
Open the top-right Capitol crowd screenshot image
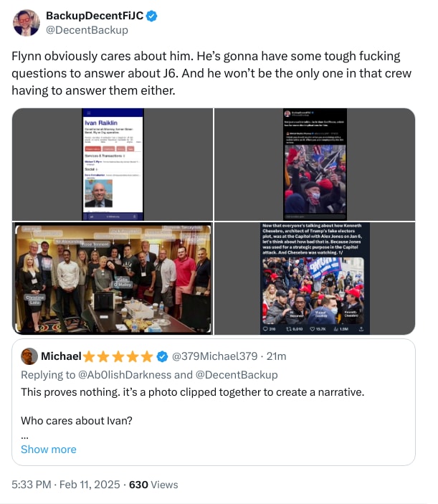pyautogui.click(x=315, y=164)
